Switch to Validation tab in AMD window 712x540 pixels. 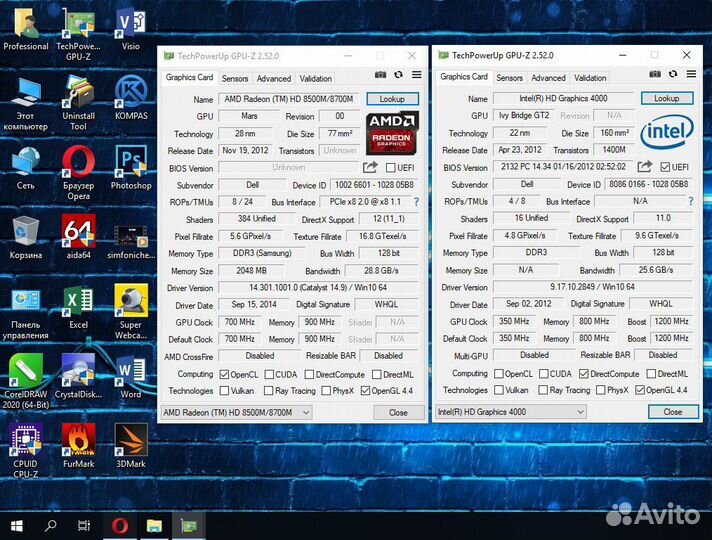tap(316, 79)
